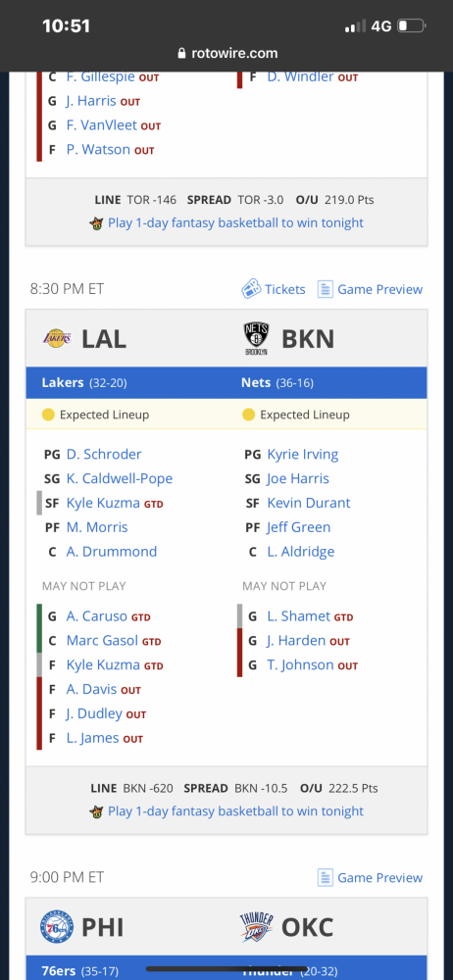
Task: Open Kevin Durant's player page
Action: click(309, 503)
